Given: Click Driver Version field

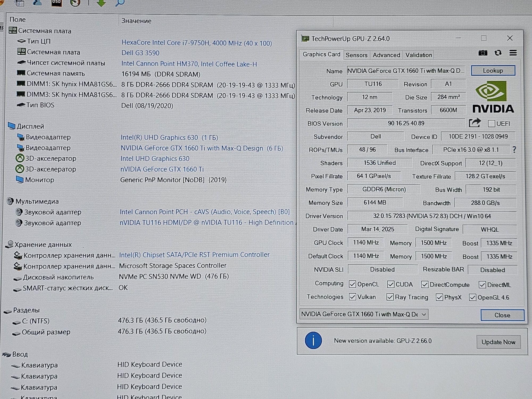Looking at the screenshot, I should (432, 216).
